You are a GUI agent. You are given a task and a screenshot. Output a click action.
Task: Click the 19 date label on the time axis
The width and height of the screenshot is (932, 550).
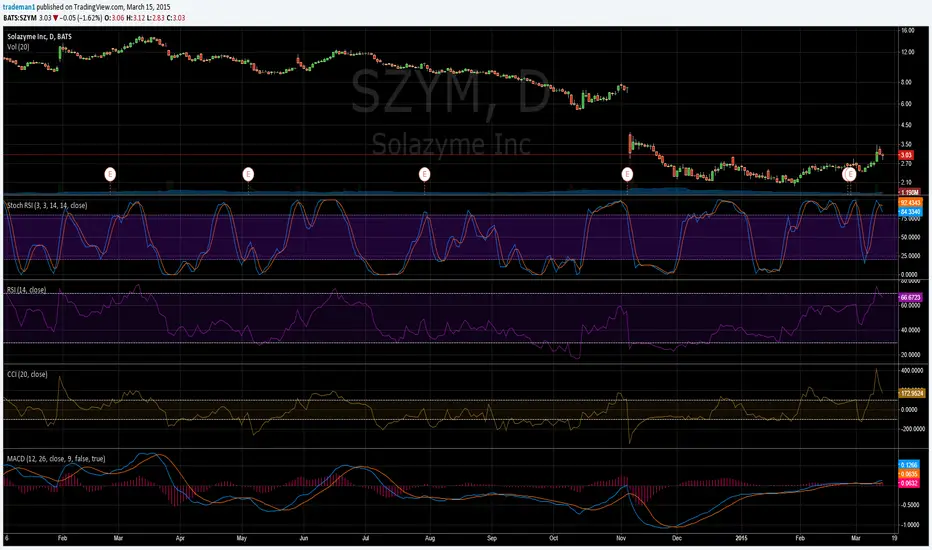tap(895, 538)
